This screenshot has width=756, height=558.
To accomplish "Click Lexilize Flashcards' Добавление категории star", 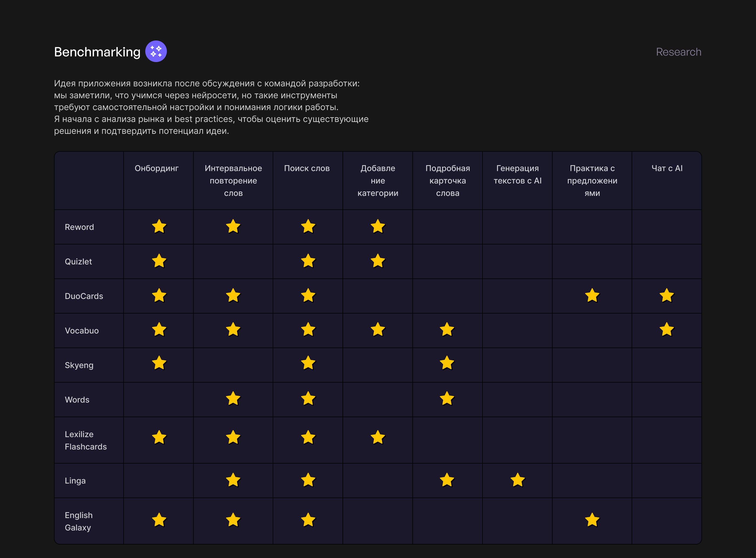I will coord(377,438).
